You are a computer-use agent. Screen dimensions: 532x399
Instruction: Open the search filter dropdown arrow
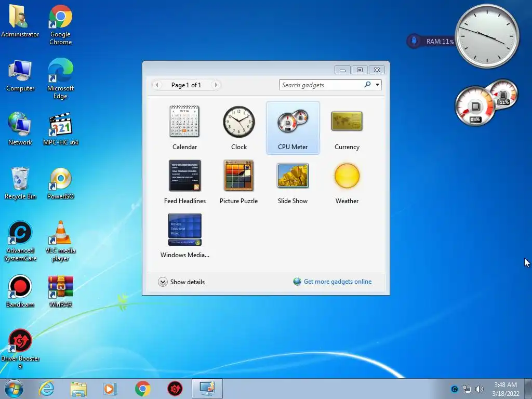click(377, 85)
